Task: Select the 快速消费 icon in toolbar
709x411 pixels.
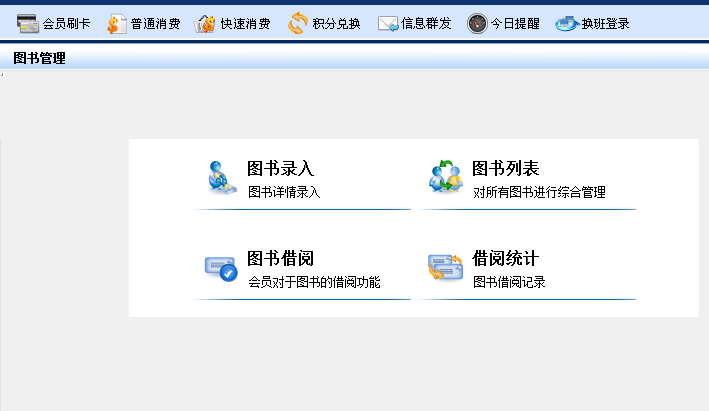Action: (x=205, y=23)
